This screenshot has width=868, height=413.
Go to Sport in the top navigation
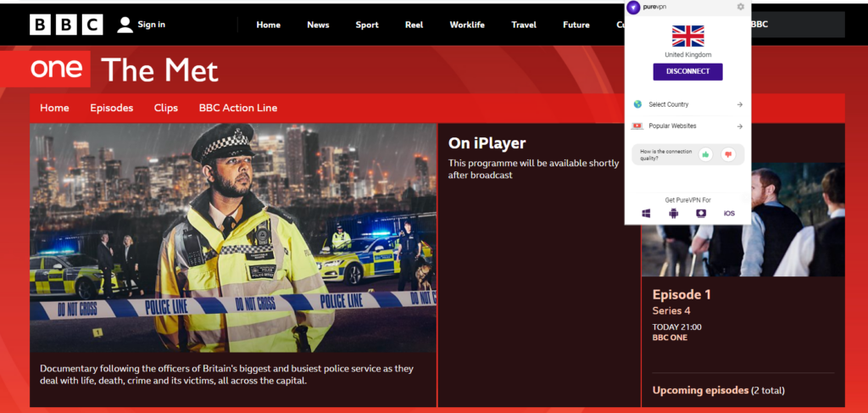(367, 25)
